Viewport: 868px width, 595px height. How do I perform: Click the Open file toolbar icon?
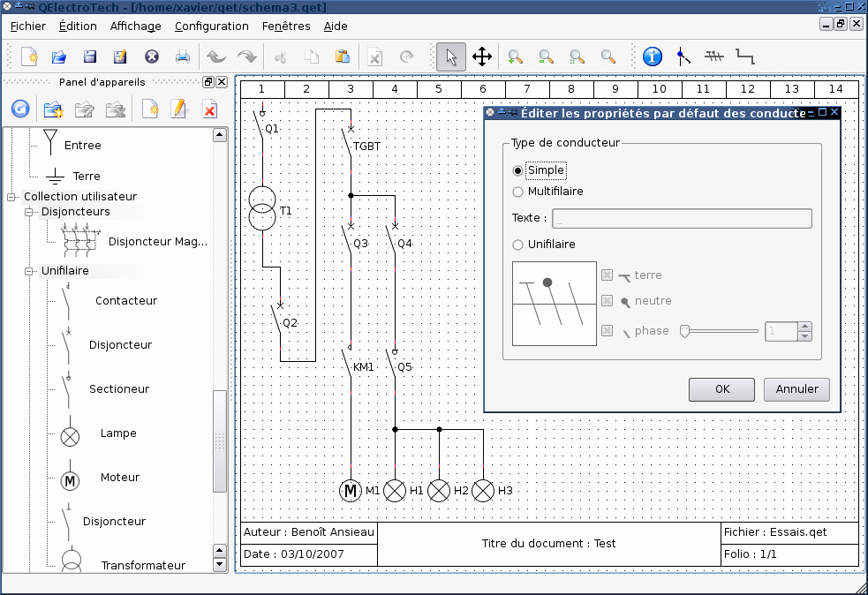point(58,56)
